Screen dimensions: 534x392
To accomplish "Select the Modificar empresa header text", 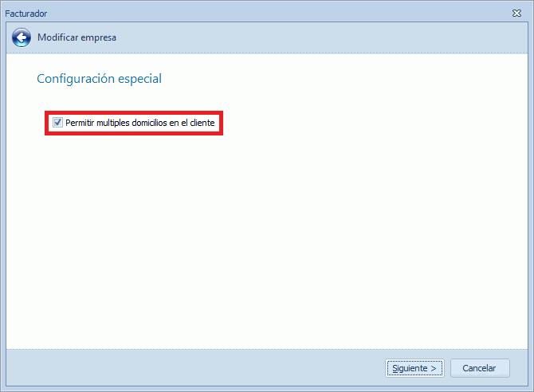I will 77,37.
